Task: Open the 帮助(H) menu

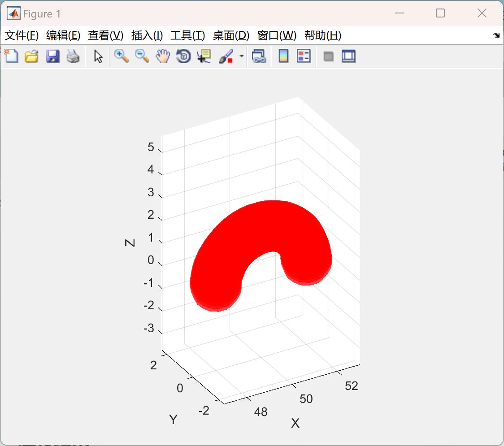Action: (323, 35)
